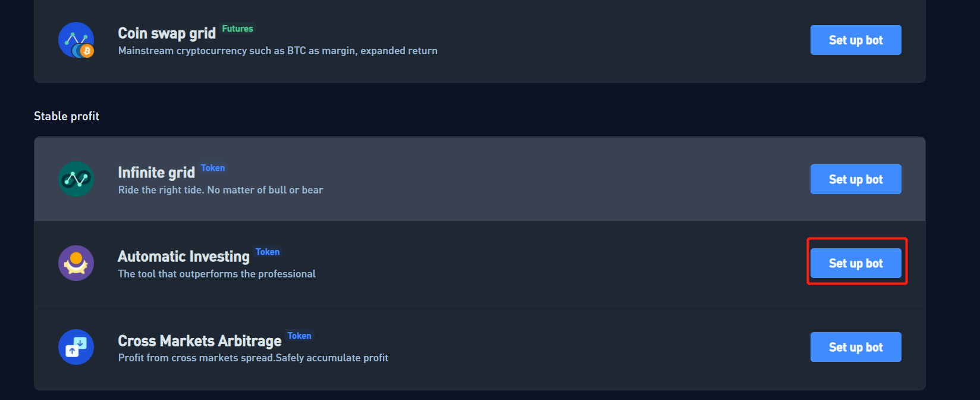Click the Token tag beside Automatic Investing
The height and width of the screenshot is (400, 980).
pyautogui.click(x=268, y=252)
